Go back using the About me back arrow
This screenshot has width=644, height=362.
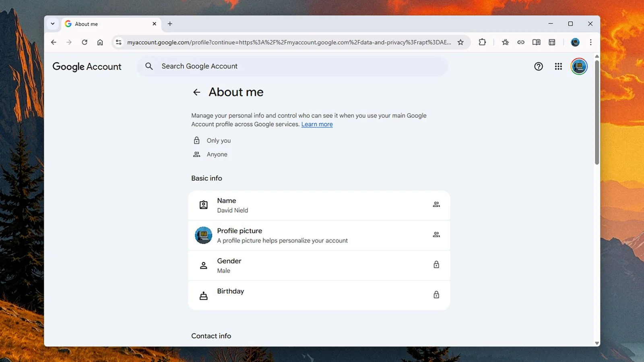tap(196, 92)
